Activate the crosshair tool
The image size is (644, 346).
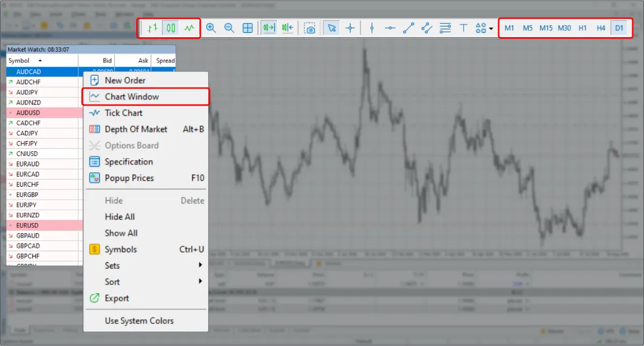[x=350, y=28]
